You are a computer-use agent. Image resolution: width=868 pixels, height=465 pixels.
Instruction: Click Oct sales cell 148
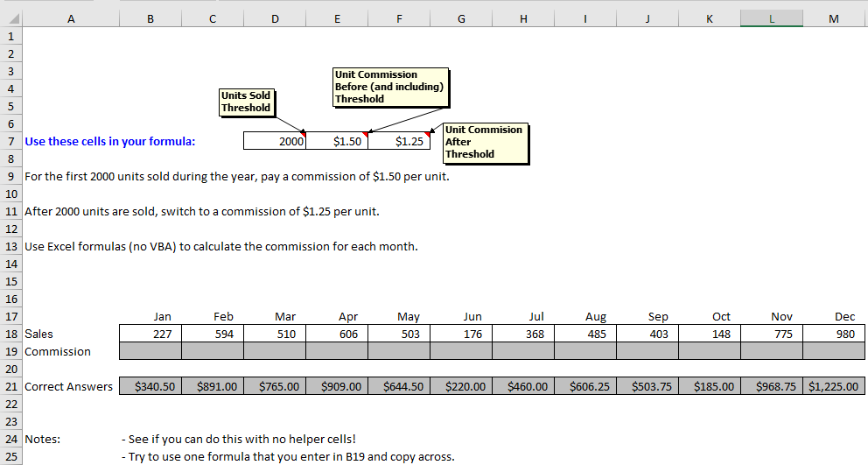710,334
